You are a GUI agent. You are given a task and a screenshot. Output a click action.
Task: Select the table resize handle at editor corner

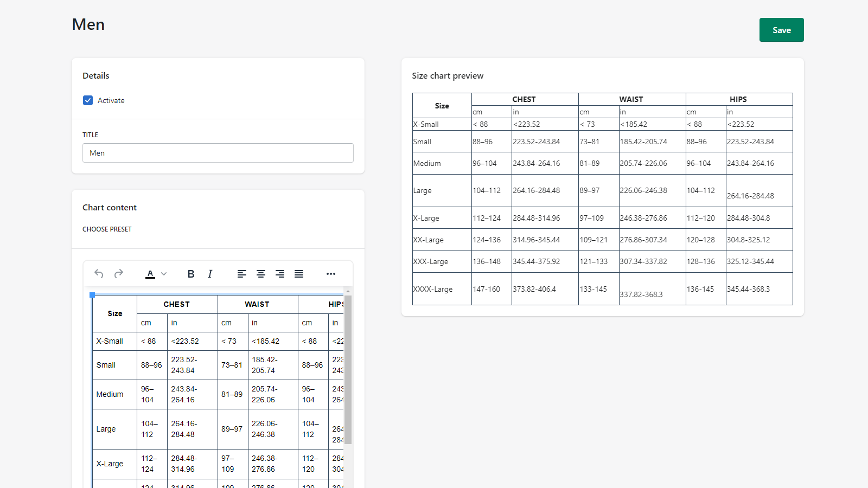[x=92, y=295]
